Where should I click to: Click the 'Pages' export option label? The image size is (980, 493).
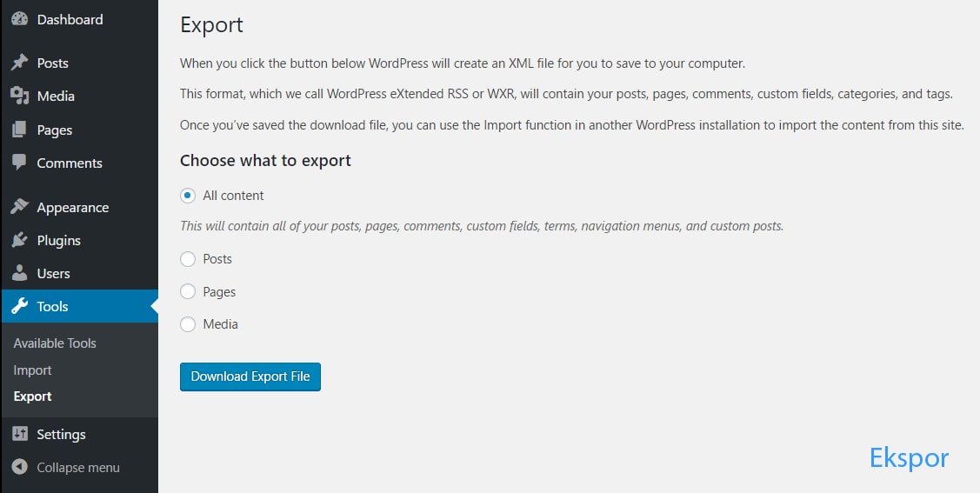pos(219,292)
